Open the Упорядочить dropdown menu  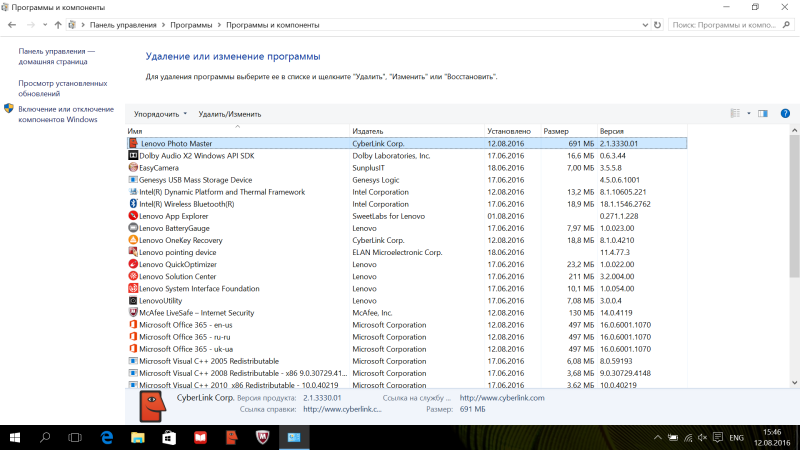pos(160,114)
